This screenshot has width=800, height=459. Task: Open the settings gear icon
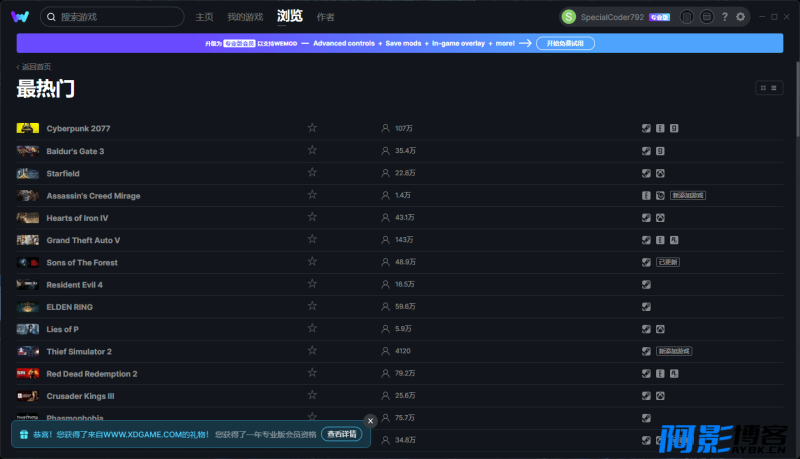click(x=740, y=17)
